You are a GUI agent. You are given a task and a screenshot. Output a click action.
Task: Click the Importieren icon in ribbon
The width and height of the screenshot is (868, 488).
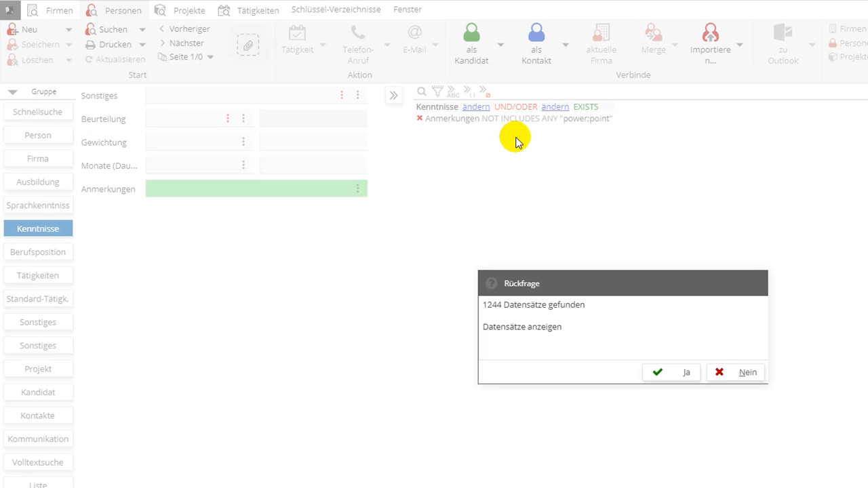710,33
